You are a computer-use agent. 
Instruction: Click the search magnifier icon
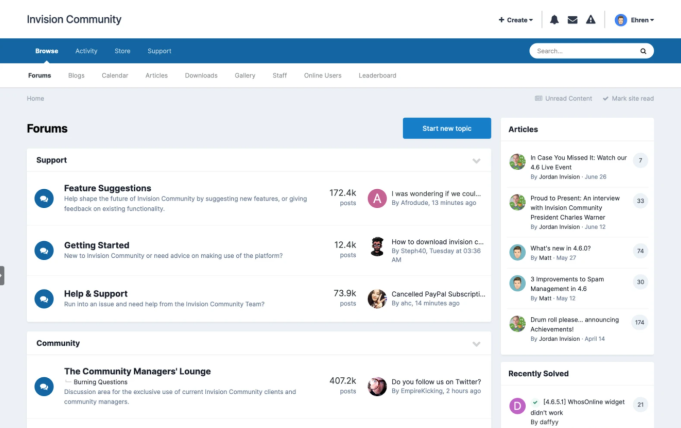click(643, 51)
